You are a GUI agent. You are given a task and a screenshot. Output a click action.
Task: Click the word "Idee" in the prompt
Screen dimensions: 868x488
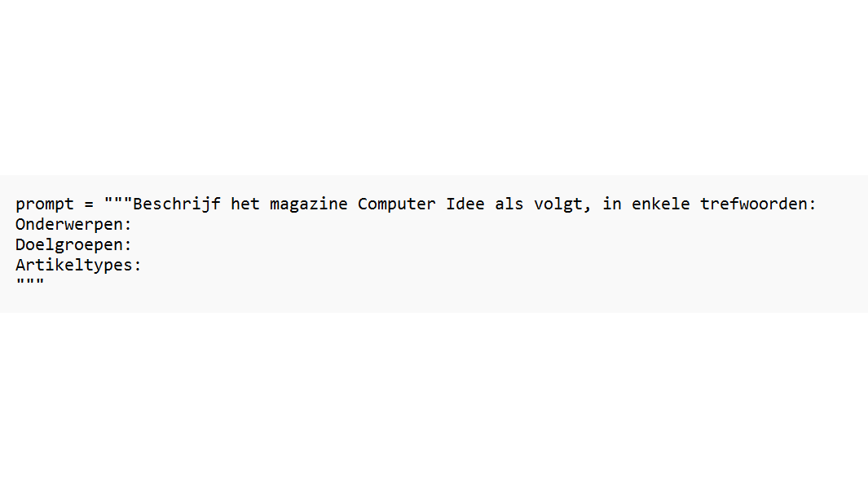tap(465, 204)
